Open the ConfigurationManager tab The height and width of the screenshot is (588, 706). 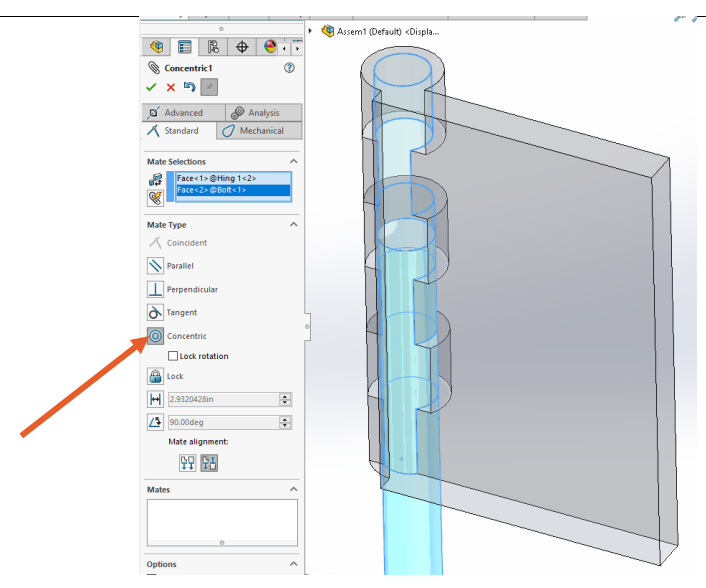[213, 46]
